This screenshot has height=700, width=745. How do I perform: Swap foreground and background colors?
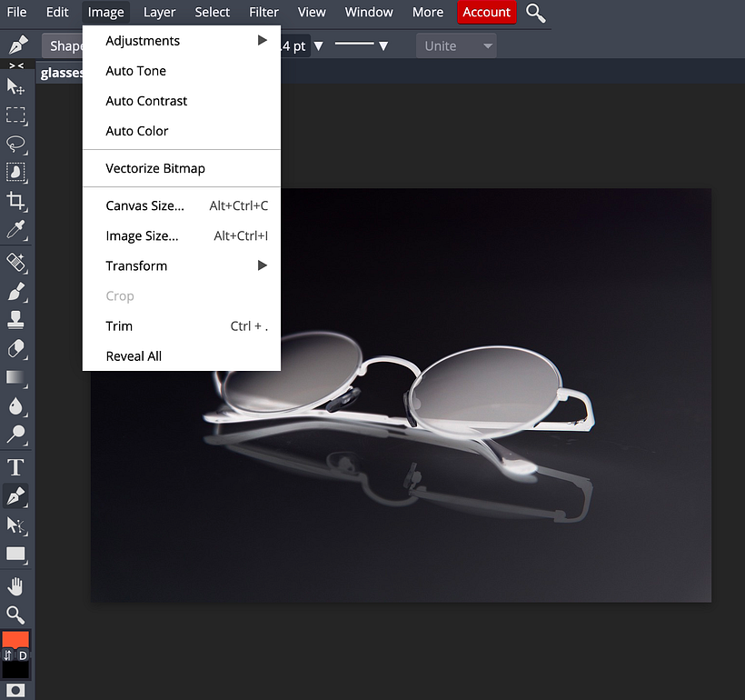click(x=7, y=655)
